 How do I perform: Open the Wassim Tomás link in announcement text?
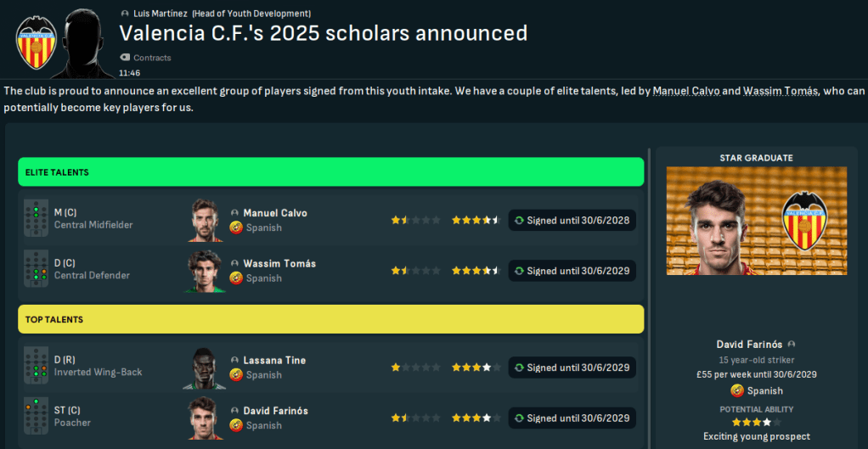[780, 91]
